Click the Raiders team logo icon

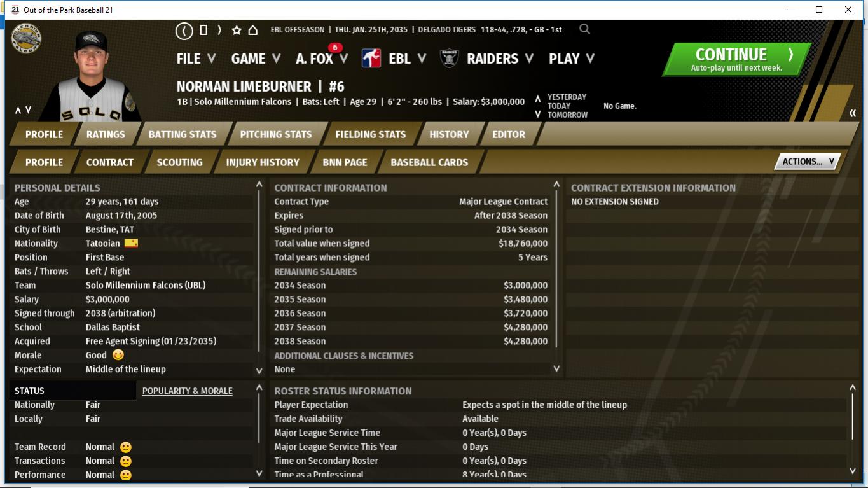click(x=449, y=59)
